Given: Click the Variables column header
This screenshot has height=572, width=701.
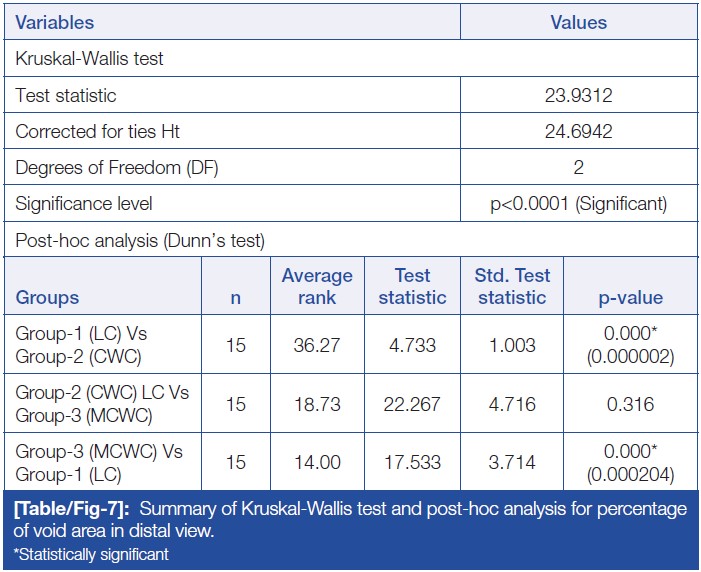Looking at the screenshot, I should tap(55, 22).
